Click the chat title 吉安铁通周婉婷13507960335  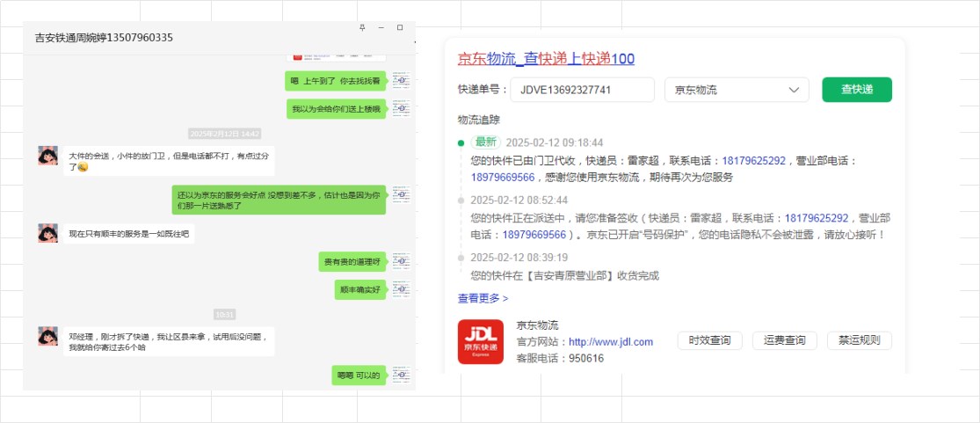click(104, 38)
